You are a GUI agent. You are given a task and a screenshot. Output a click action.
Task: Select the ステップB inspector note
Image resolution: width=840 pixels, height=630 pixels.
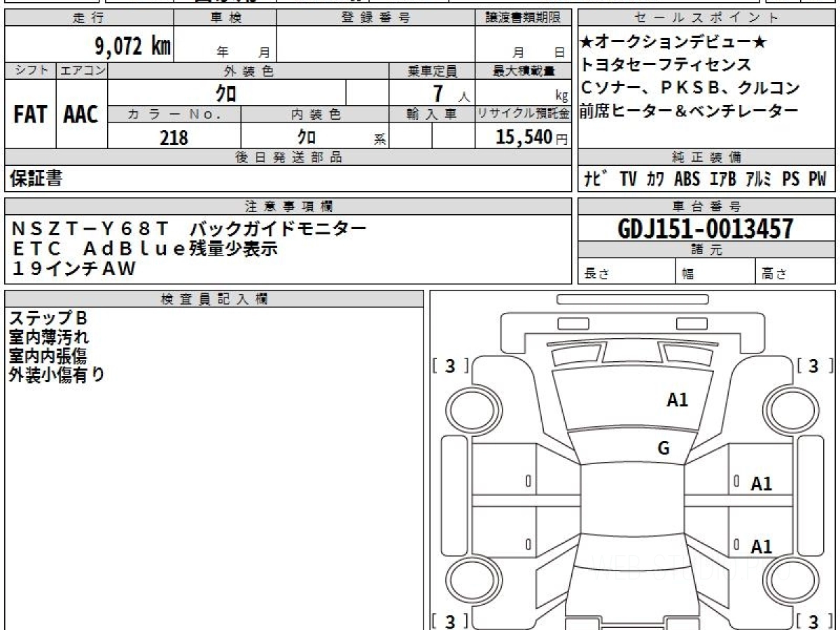[48, 318]
